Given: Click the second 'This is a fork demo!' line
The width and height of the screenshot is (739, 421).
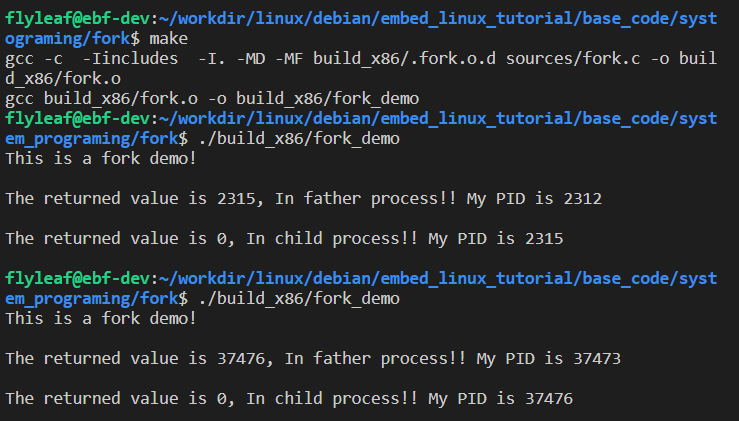Looking at the screenshot, I should pos(101,318).
